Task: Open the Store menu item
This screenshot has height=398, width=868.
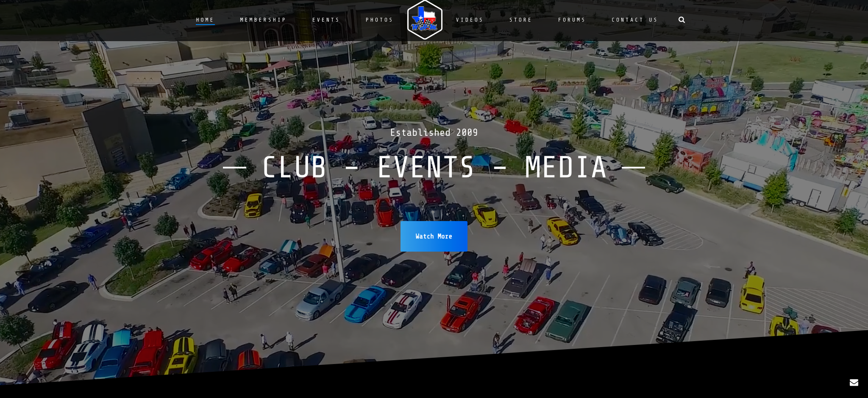Action: 520,20
